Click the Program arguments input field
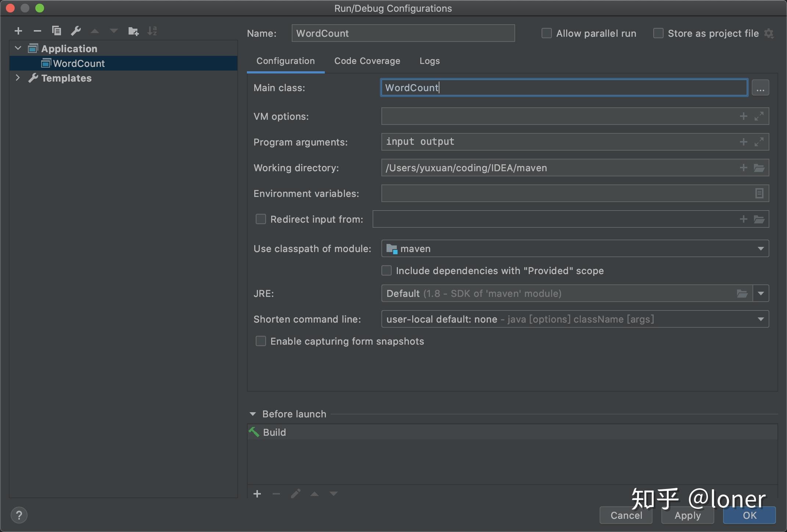The height and width of the screenshot is (532, 787). click(558, 142)
